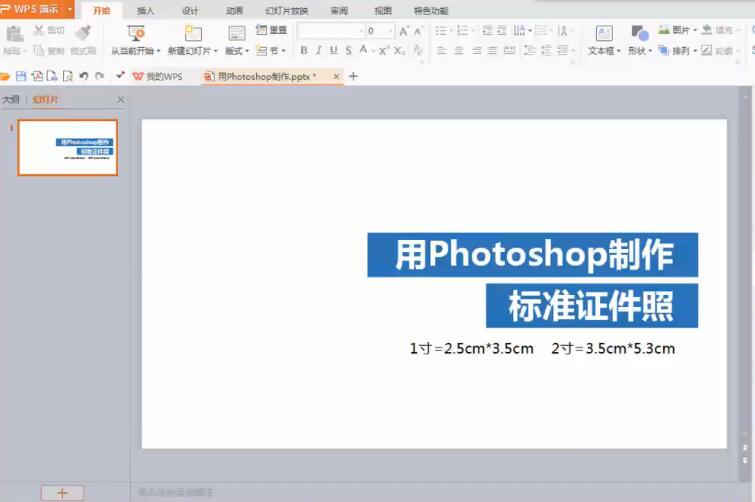The width and height of the screenshot is (755, 502).
Task: Click the New Slide icon
Action: 193,33
